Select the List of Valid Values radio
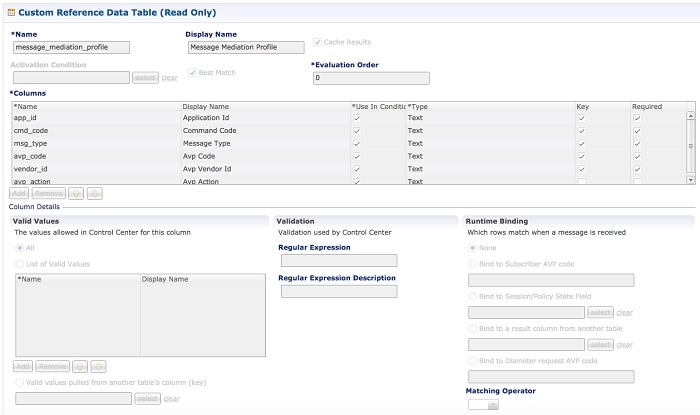 (x=20, y=264)
